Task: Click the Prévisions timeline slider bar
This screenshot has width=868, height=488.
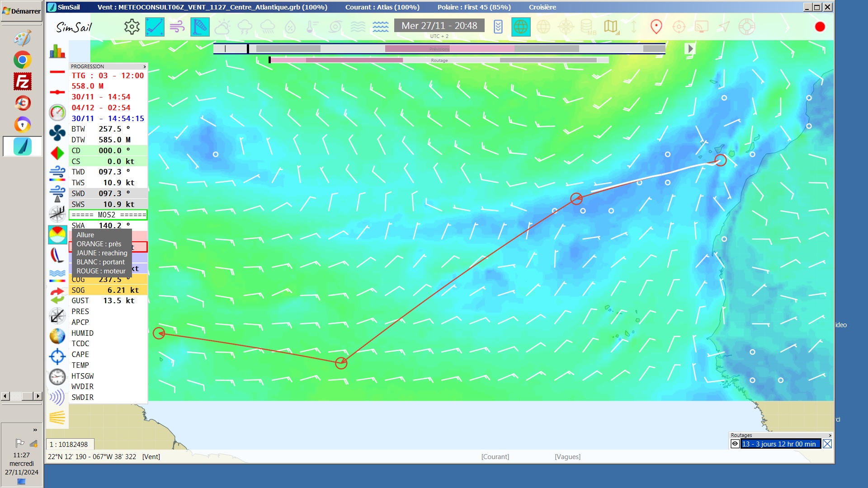Action: click(439, 49)
